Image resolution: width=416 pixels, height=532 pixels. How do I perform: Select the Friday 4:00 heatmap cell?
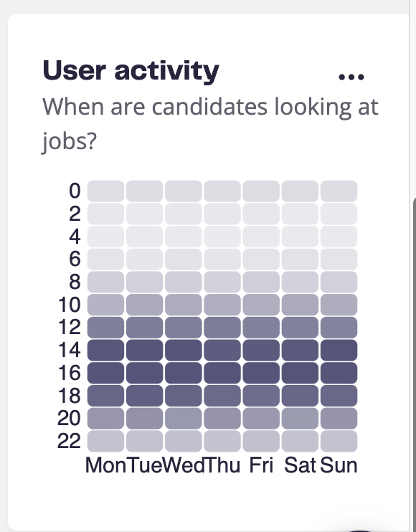(261, 237)
